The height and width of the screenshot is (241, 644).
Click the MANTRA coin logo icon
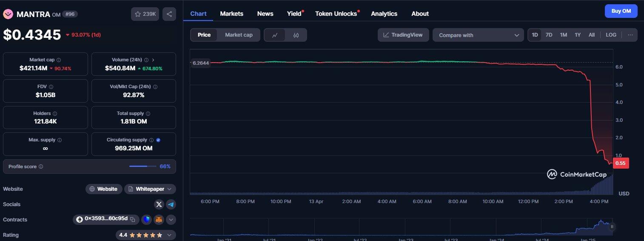click(8, 14)
